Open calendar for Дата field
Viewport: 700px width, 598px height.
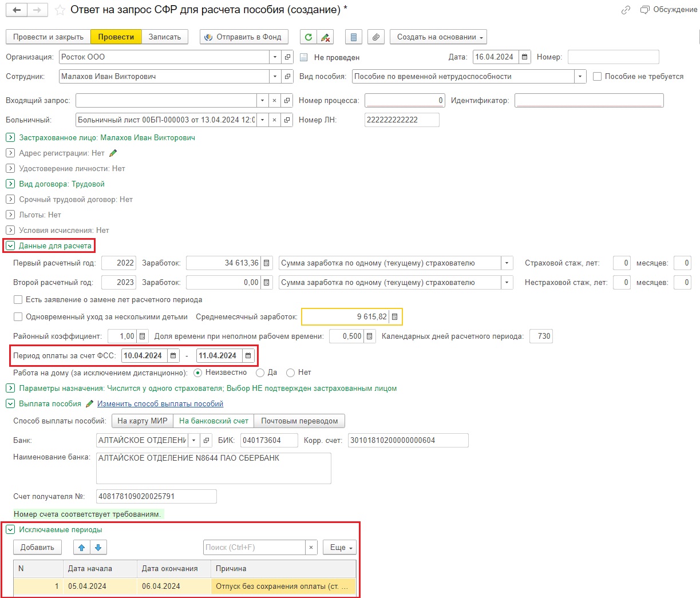525,57
